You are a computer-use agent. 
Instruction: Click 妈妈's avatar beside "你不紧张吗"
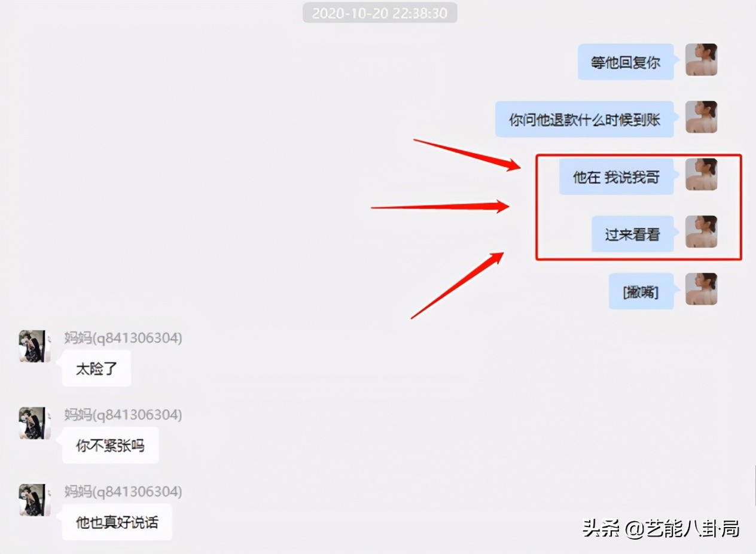tap(35, 423)
